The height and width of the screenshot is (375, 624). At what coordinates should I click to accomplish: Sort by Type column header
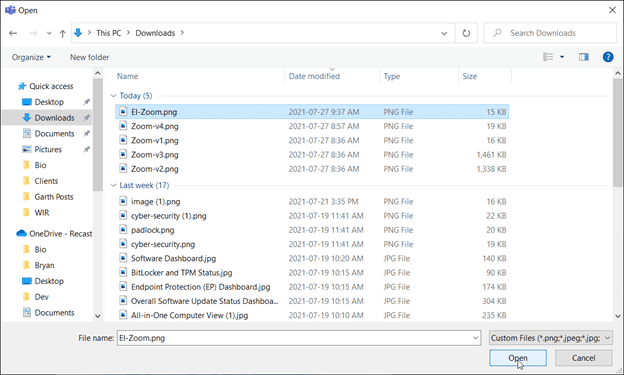(392, 76)
